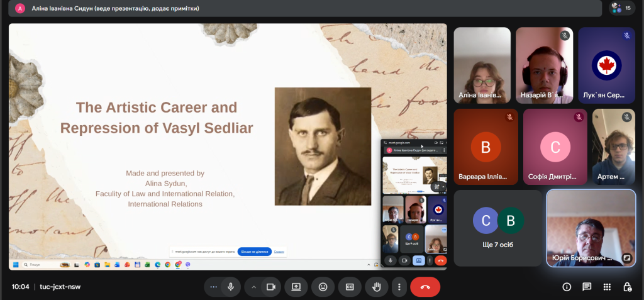The image size is (644, 300).
Task: Expand video settings chevron beside camera
Action: [x=254, y=287]
